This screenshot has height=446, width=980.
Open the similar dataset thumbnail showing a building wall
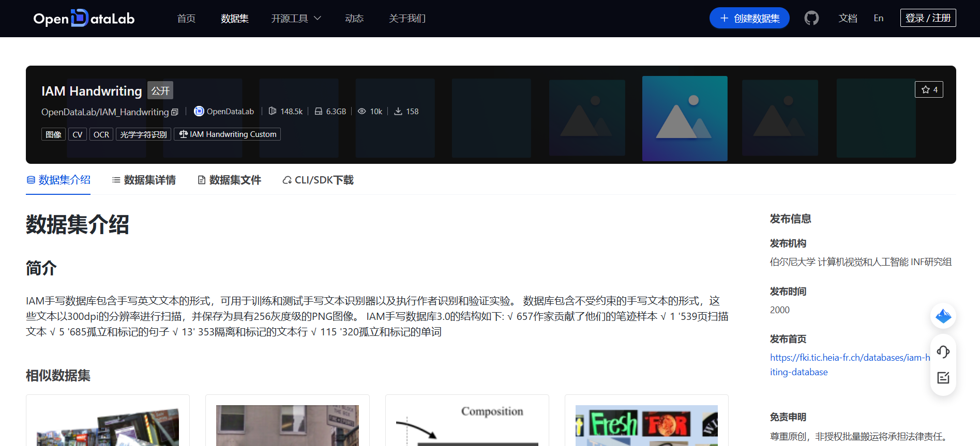coord(288,425)
